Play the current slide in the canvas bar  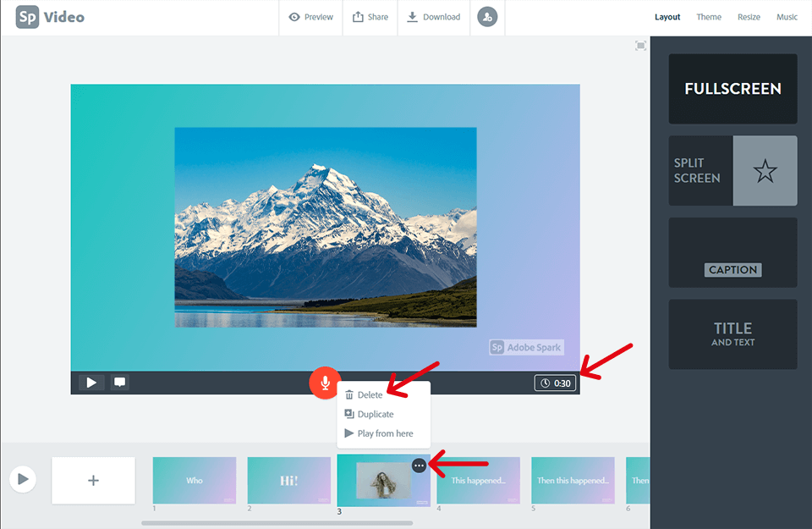(x=91, y=383)
